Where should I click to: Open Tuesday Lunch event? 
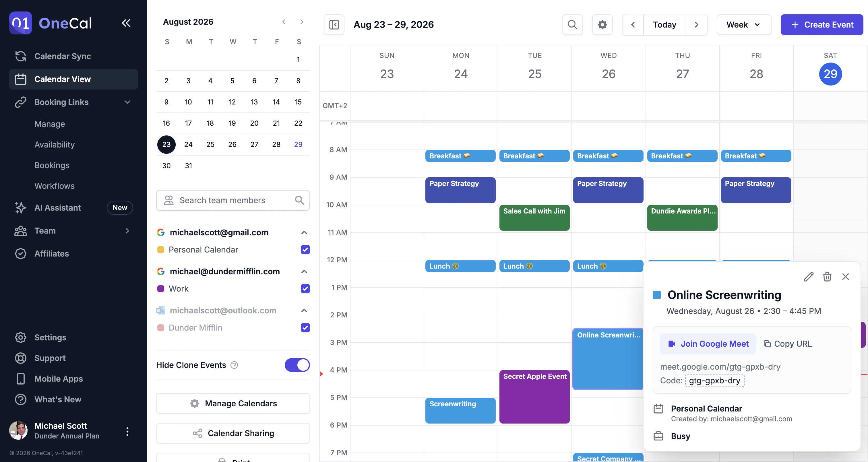(x=534, y=266)
